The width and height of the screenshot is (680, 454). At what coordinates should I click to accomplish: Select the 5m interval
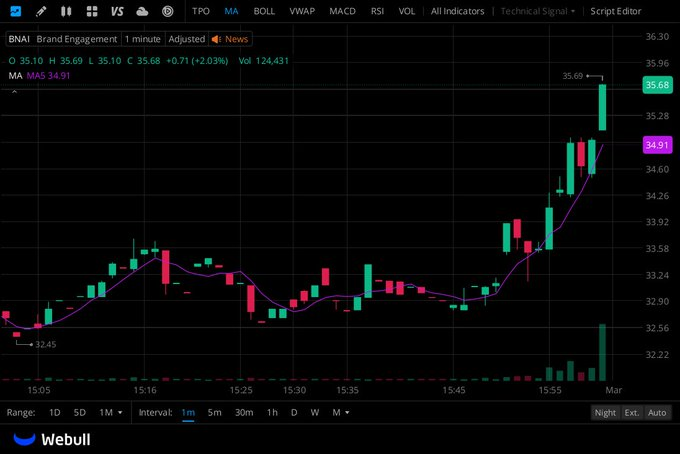[x=214, y=412]
